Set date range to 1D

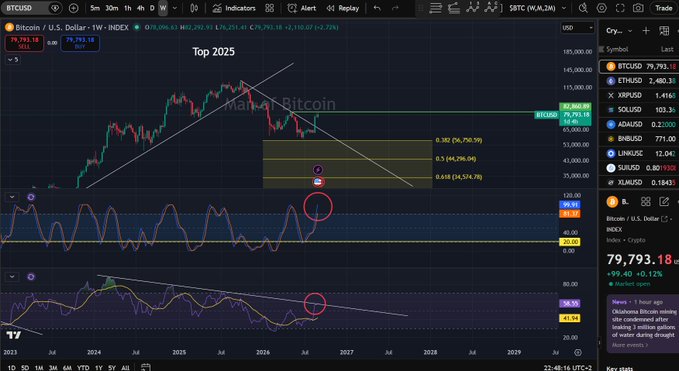(12, 368)
